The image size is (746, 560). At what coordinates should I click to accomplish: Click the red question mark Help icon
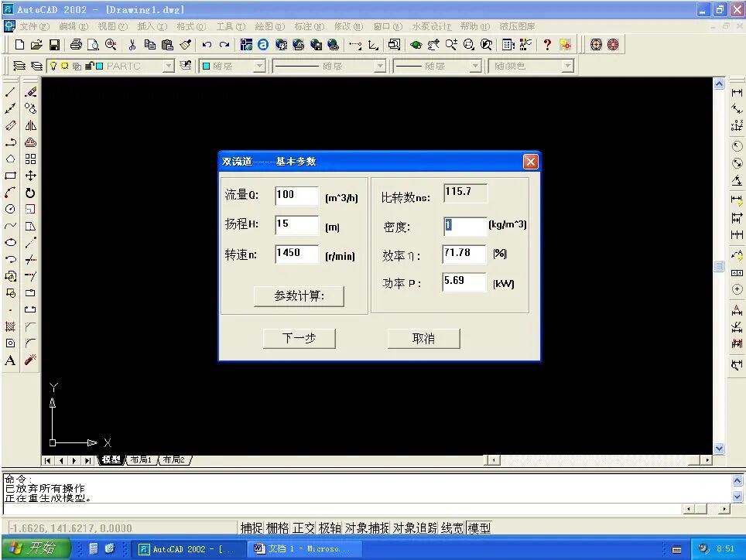tap(547, 45)
